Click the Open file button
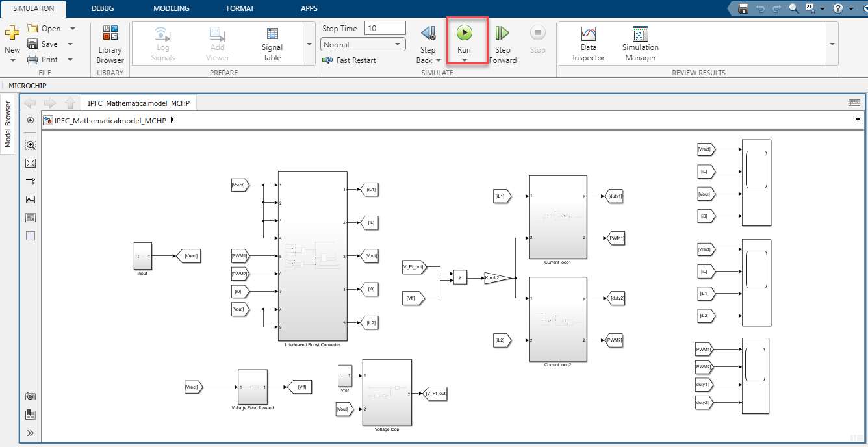Image resolution: width=868 pixels, height=447 pixels. click(44, 29)
